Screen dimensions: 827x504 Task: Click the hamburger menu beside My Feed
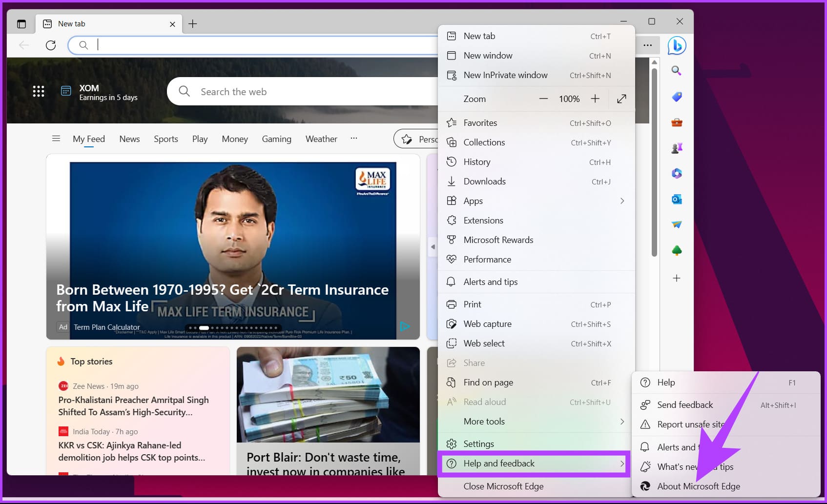(x=56, y=139)
